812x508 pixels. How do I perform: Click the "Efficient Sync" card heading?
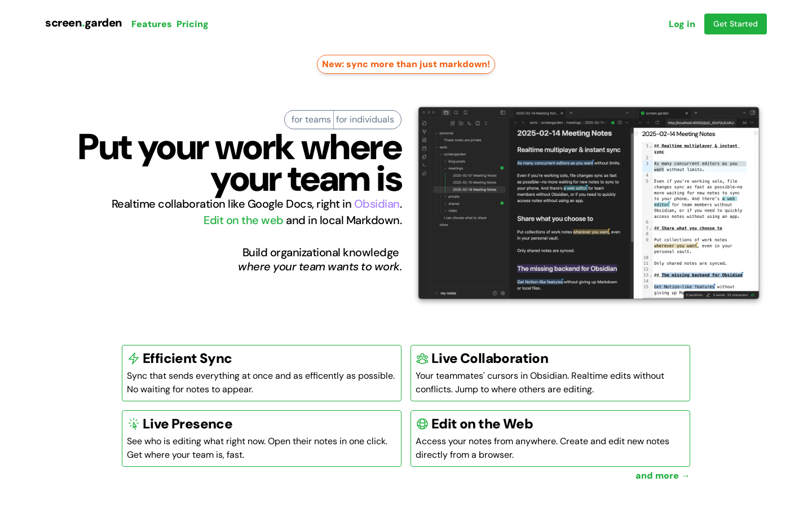point(187,358)
